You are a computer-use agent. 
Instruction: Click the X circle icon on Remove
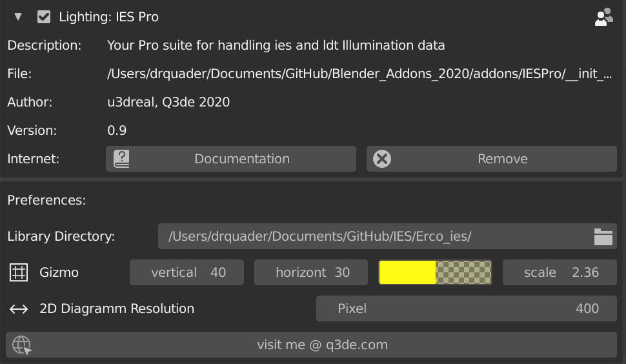[x=382, y=159]
